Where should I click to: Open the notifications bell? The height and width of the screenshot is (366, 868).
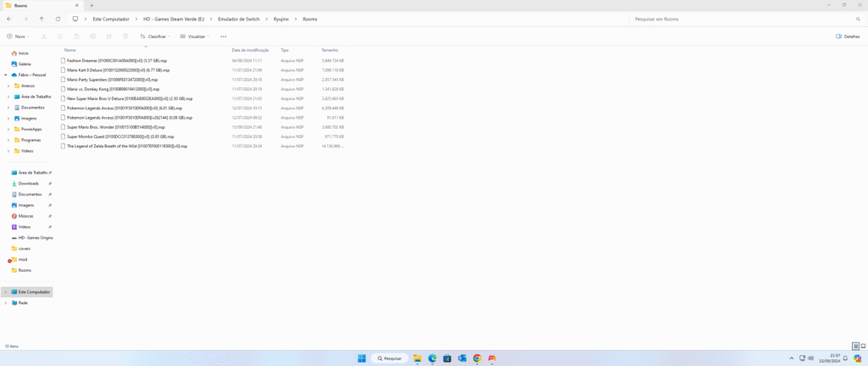click(845, 358)
